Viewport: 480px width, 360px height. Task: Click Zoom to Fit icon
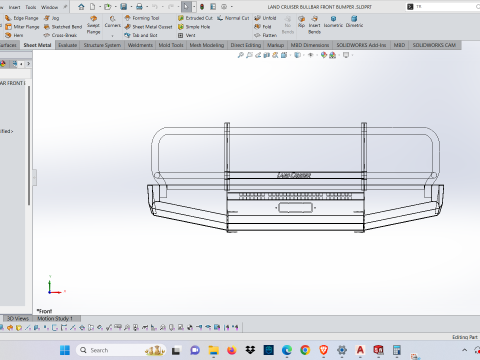[x=240, y=55]
